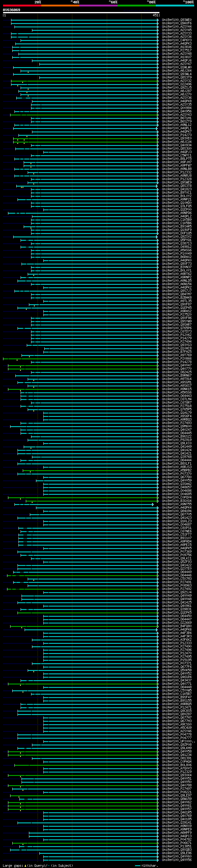The height and width of the screenshot is (868, 197).
Task: Open hit UniRef100_Q9AXF6
Action: [x=177, y=23]
